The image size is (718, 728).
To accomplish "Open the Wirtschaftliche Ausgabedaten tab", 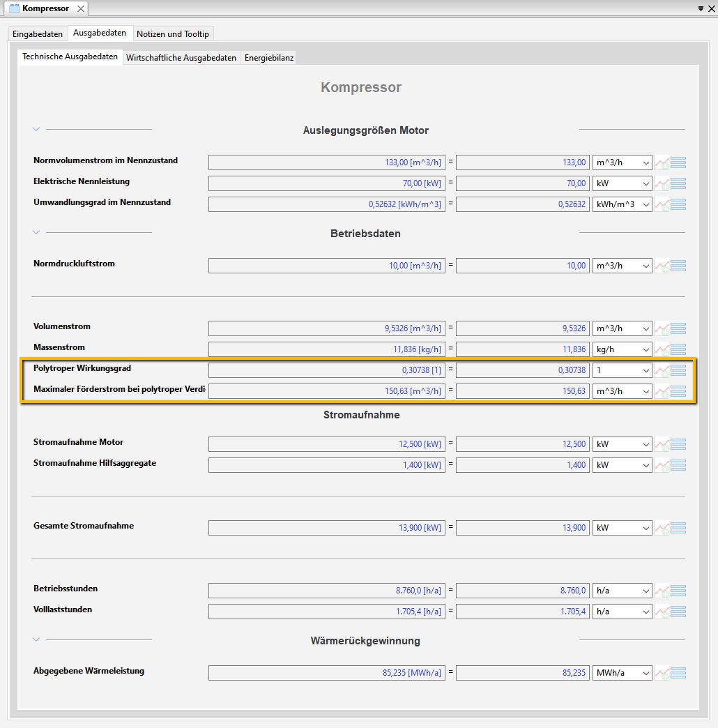I will coord(181,58).
